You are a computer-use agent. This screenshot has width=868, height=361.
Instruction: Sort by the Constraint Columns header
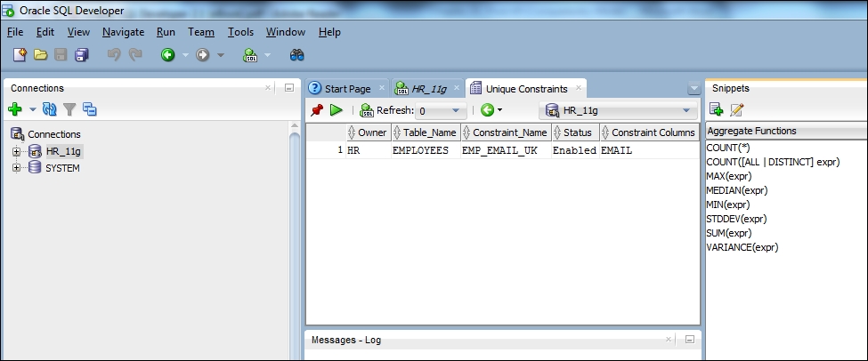[x=649, y=132]
